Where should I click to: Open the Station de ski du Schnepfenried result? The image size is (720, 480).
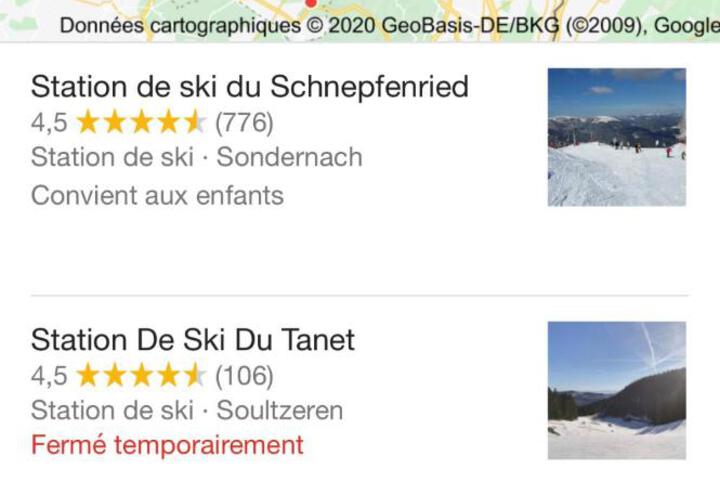click(250, 86)
